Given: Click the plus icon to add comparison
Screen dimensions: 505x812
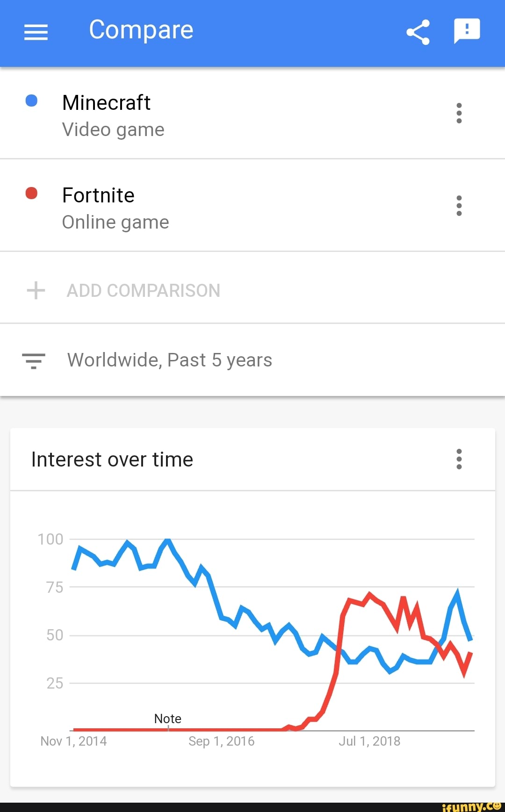Looking at the screenshot, I should [x=36, y=290].
